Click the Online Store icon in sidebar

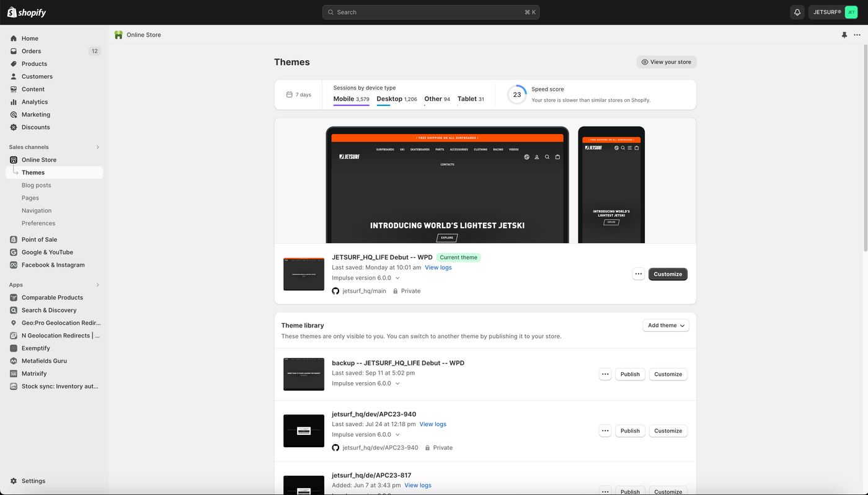tap(14, 160)
